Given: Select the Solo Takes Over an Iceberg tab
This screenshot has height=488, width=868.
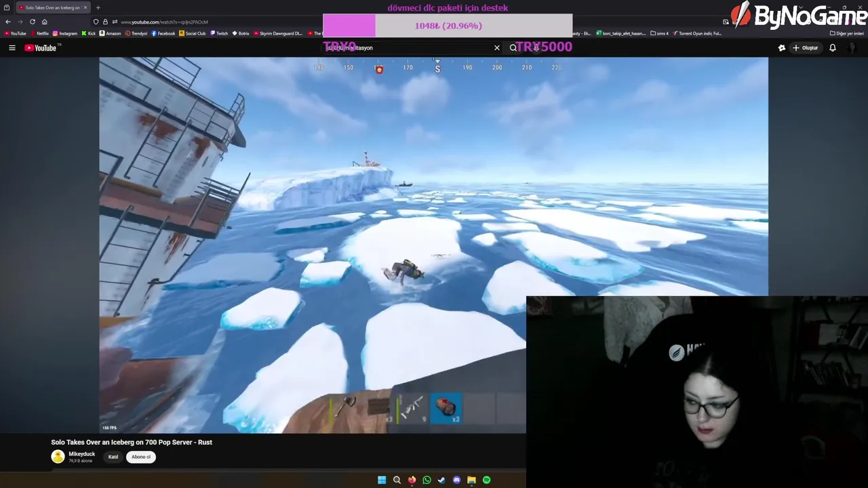Looking at the screenshot, I should pos(52,7).
